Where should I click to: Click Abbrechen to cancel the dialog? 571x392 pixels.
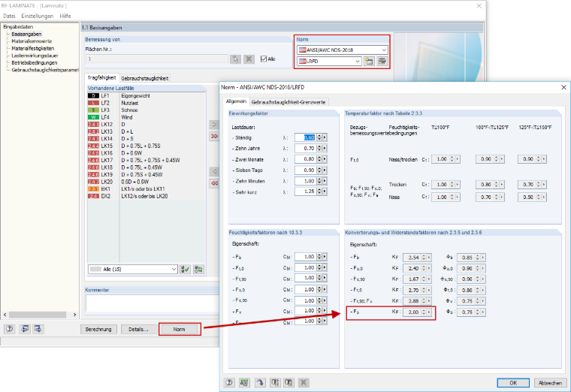tap(550, 383)
